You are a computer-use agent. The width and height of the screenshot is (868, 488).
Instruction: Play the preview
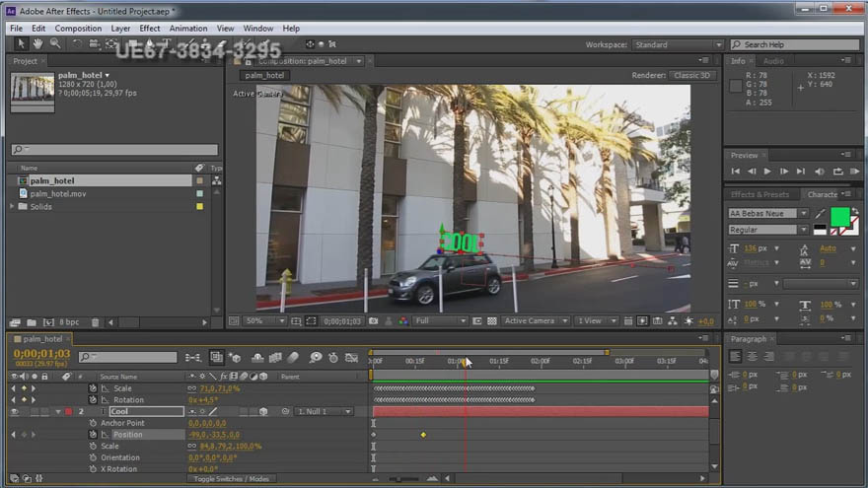click(767, 172)
